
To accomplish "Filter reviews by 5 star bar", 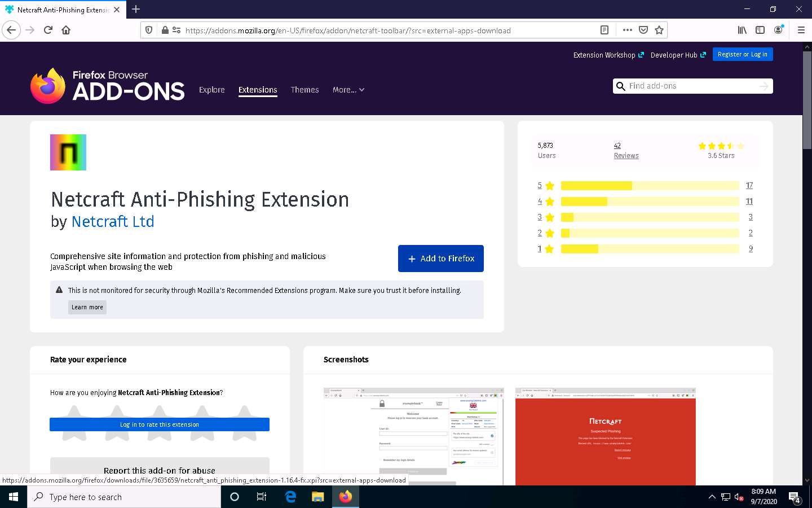I will pyautogui.click(x=650, y=186).
